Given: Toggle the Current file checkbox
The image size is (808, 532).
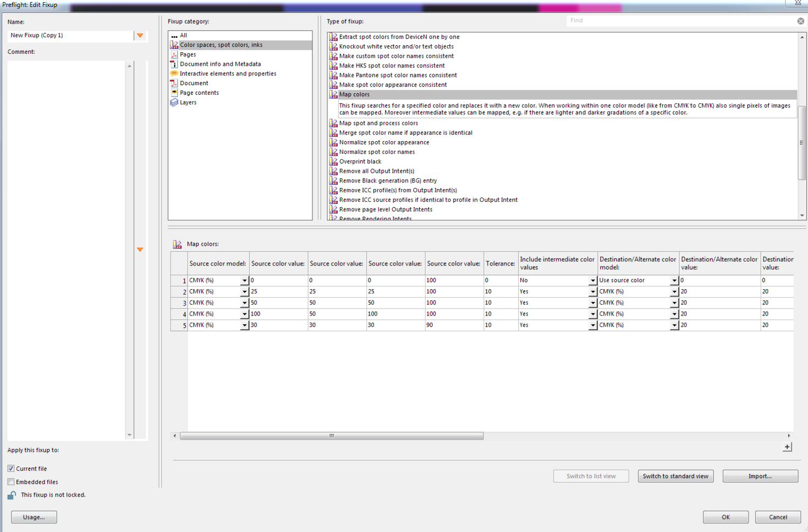Looking at the screenshot, I should [x=11, y=468].
